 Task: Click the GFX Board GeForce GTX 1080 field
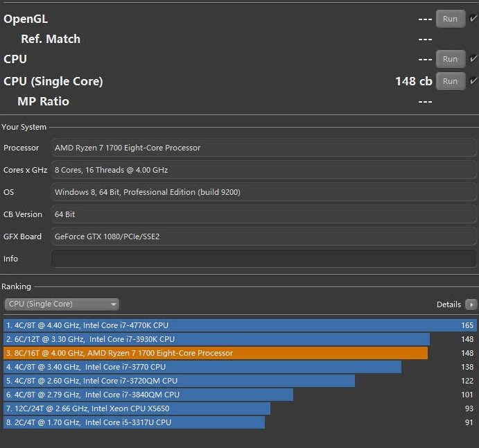tap(264, 236)
